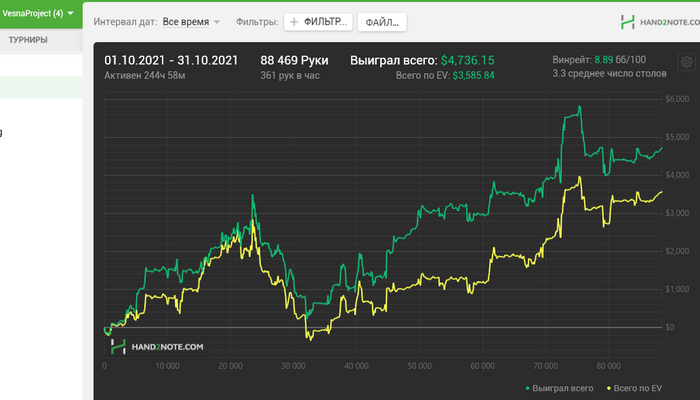Screen dimensions: 700x400
Task: Click '361 рук в час' text
Action: tap(290, 75)
